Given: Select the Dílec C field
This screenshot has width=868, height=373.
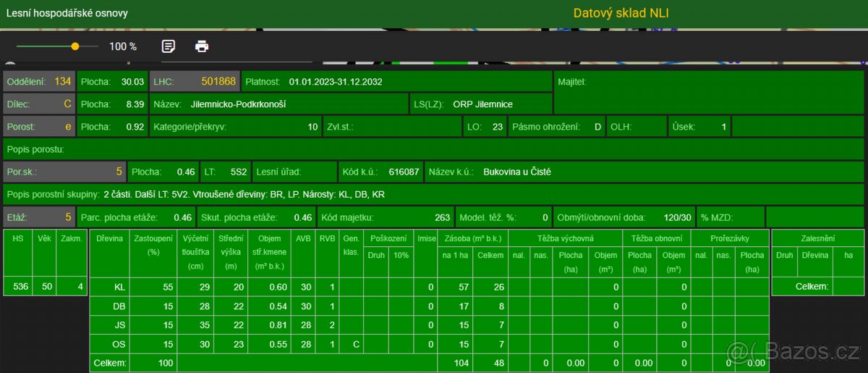Looking at the screenshot, I should click(39, 104).
